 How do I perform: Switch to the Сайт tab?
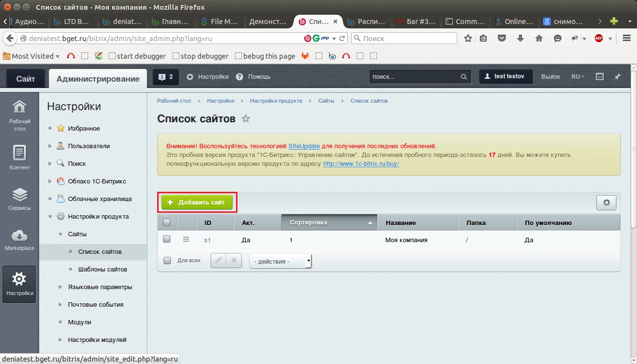tap(25, 79)
